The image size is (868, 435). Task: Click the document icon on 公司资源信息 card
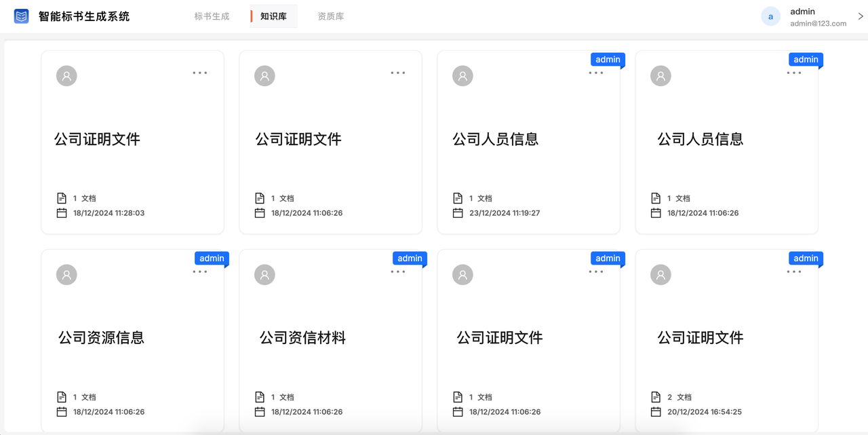[x=62, y=397]
